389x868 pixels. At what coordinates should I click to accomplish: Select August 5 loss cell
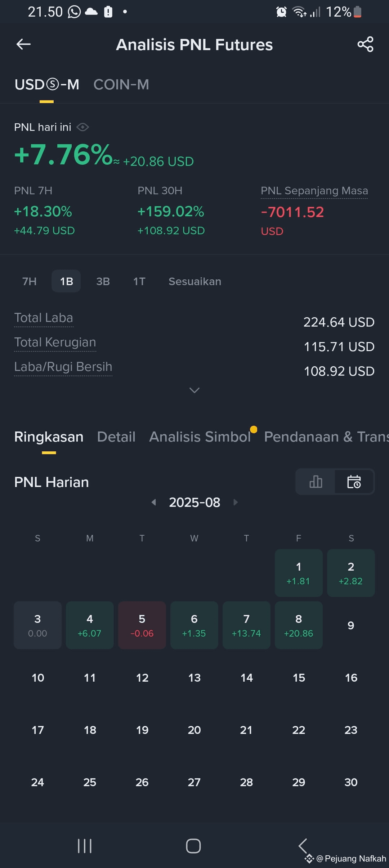point(142,625)
